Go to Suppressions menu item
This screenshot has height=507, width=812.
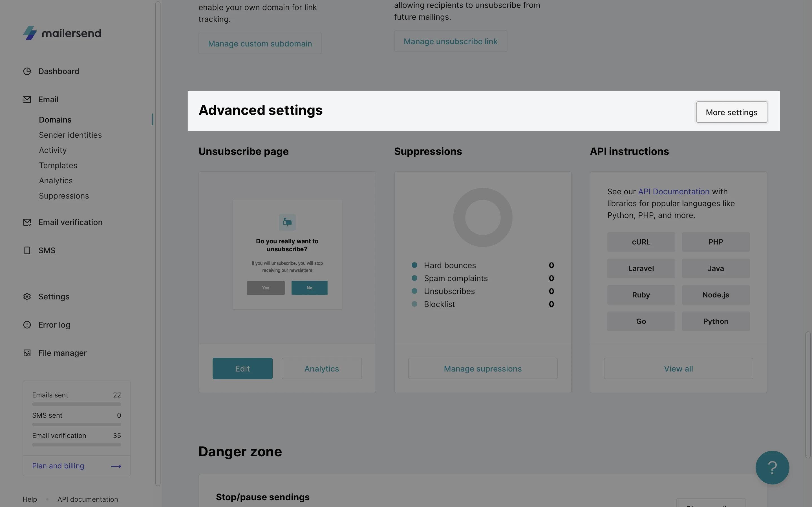[64, 196]
